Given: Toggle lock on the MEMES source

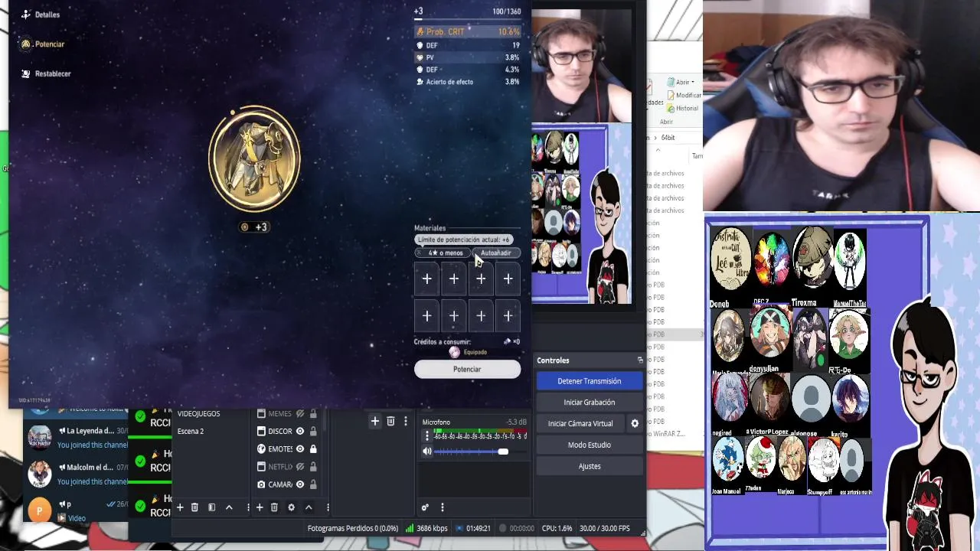Looking at the screenshot, I should pyautogui.click(x=312, y=414).
